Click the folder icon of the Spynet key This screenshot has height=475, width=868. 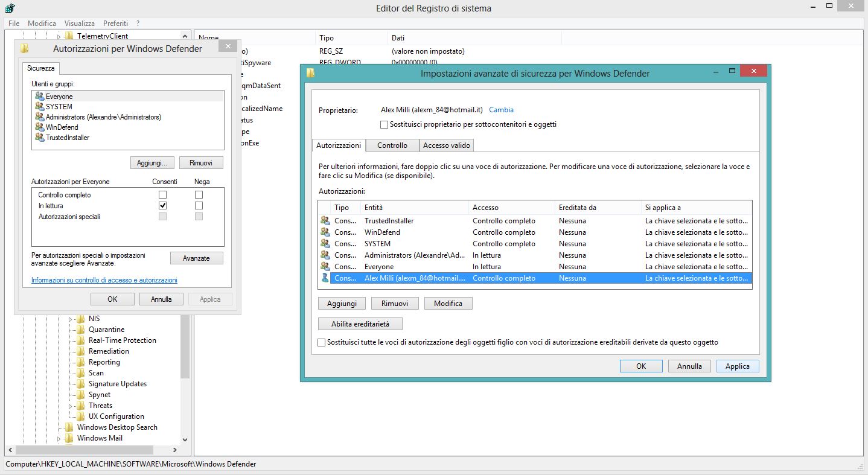click(x=81, y=395)
